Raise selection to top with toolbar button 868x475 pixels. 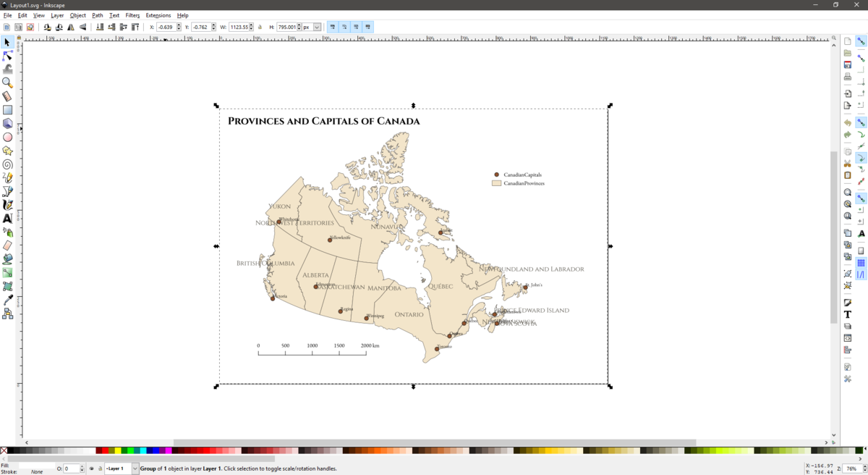[x=135, y=27]
